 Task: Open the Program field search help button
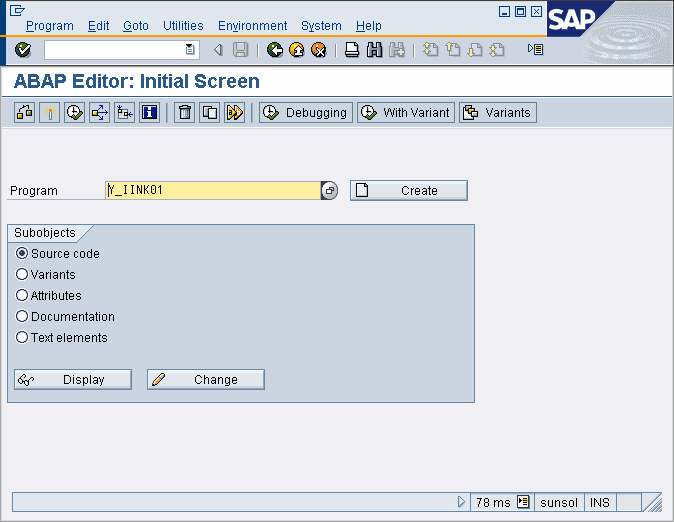pyautogui.click(x=330, y=190)
